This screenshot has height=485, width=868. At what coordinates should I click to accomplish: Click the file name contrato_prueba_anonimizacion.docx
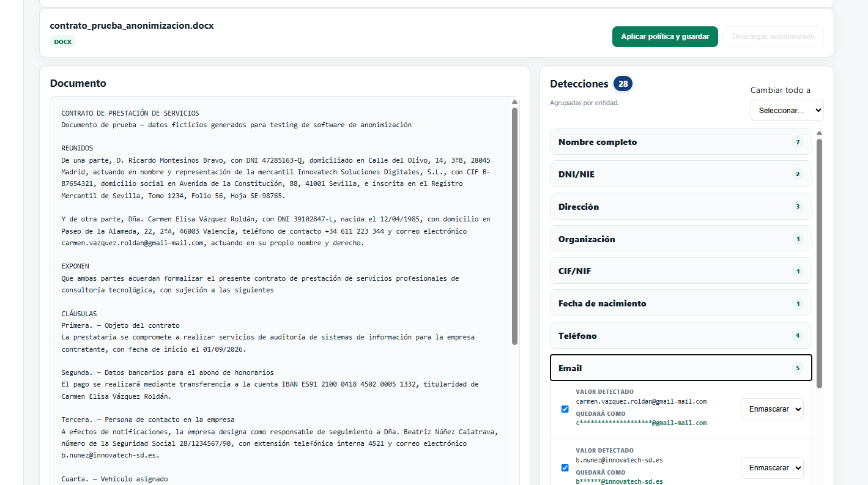132,26
